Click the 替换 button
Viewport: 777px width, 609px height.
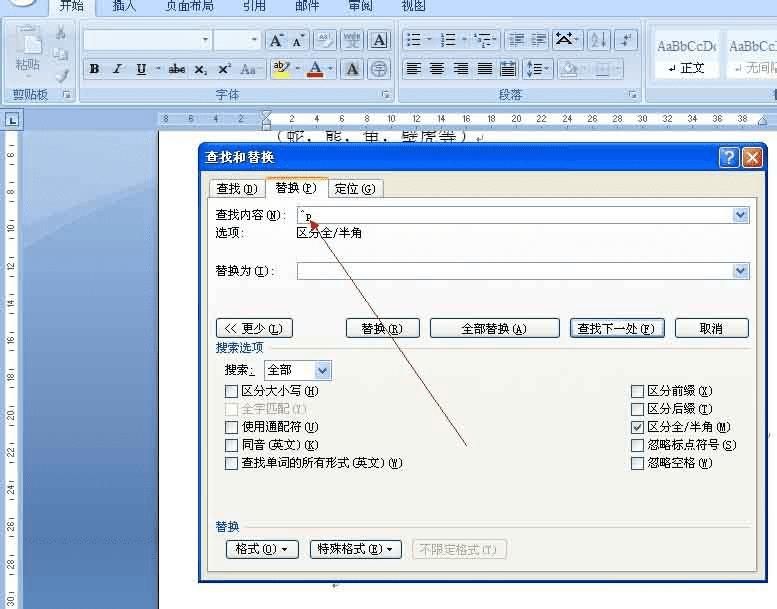point(383,329)
